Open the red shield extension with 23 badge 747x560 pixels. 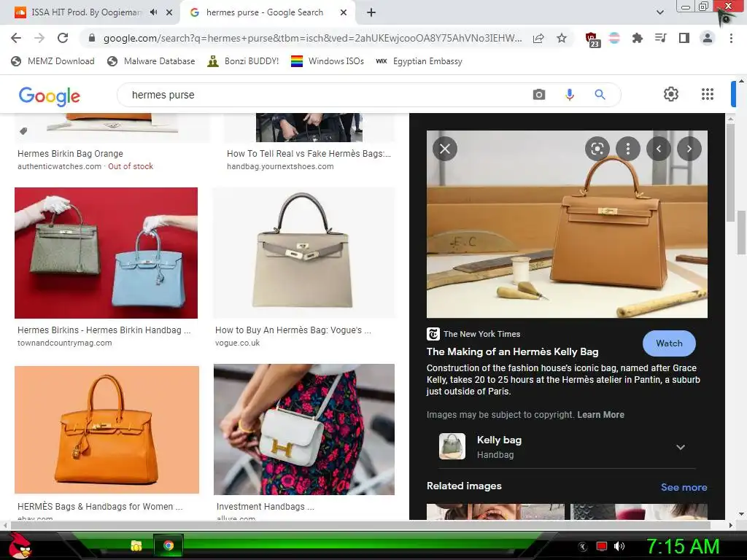(x=592, y=39)
